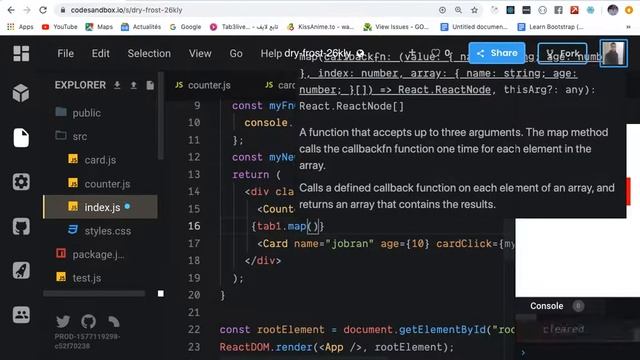Open the Deployment rocket icon

tap(21, 270)
